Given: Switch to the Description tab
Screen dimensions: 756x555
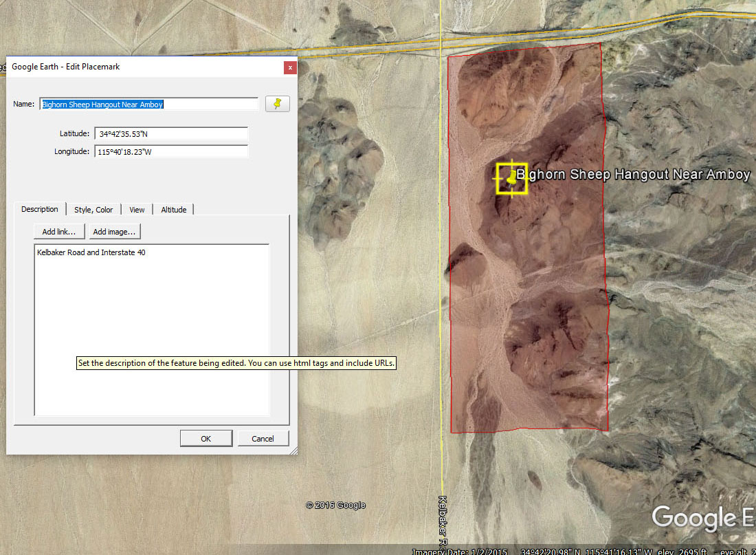Looking at the screenshot, I should pos(40,209).
